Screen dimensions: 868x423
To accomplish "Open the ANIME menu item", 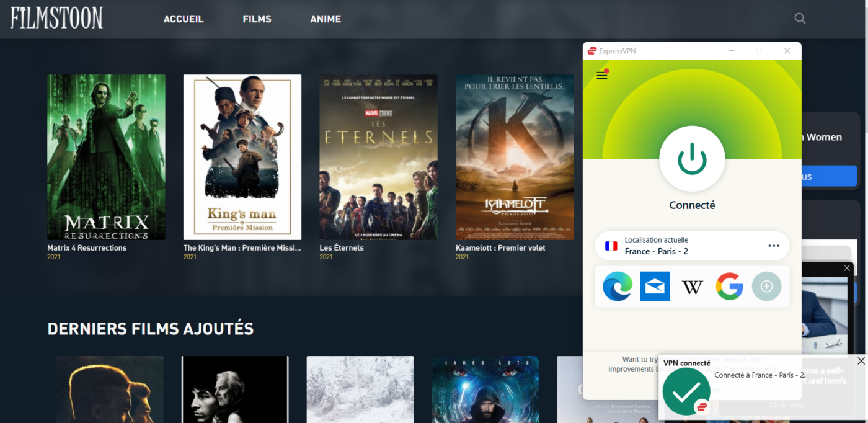I will pos(325,19).
